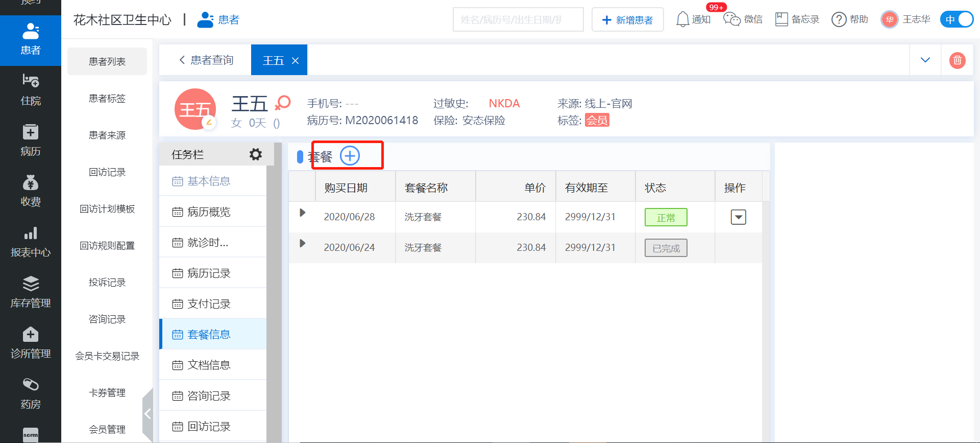Add a new 套餐 with the plus icon
Viewport: 980px width, 443px height.
coord(350,156)
